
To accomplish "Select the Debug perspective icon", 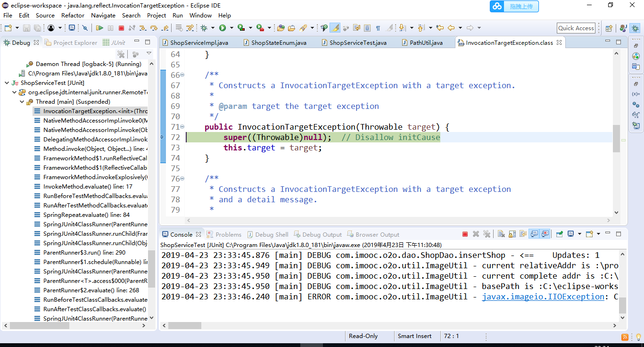I will point(635,28).
